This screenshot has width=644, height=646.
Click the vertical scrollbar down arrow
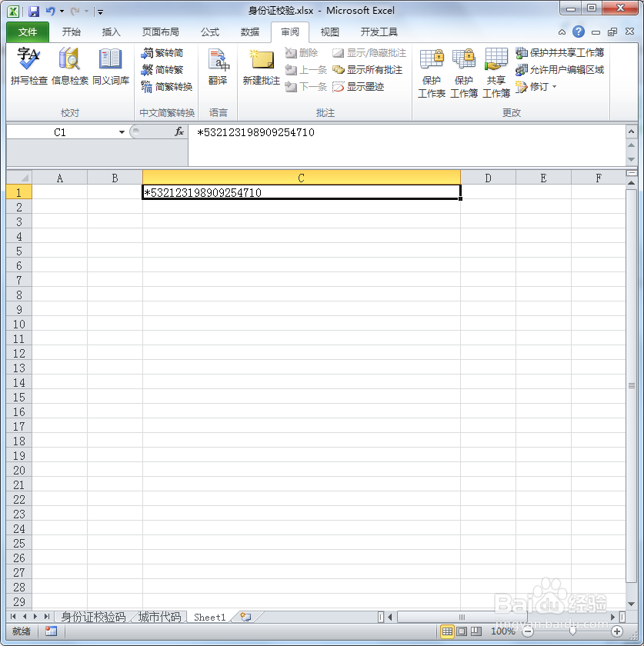(631, 604)
